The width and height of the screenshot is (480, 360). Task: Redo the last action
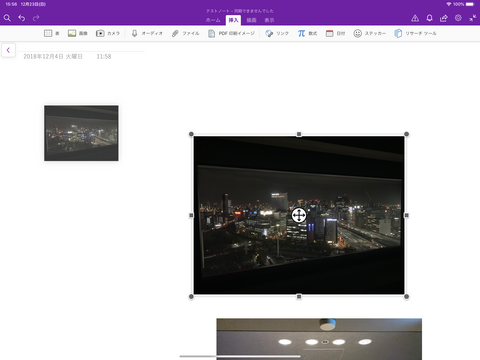[36, 18]
